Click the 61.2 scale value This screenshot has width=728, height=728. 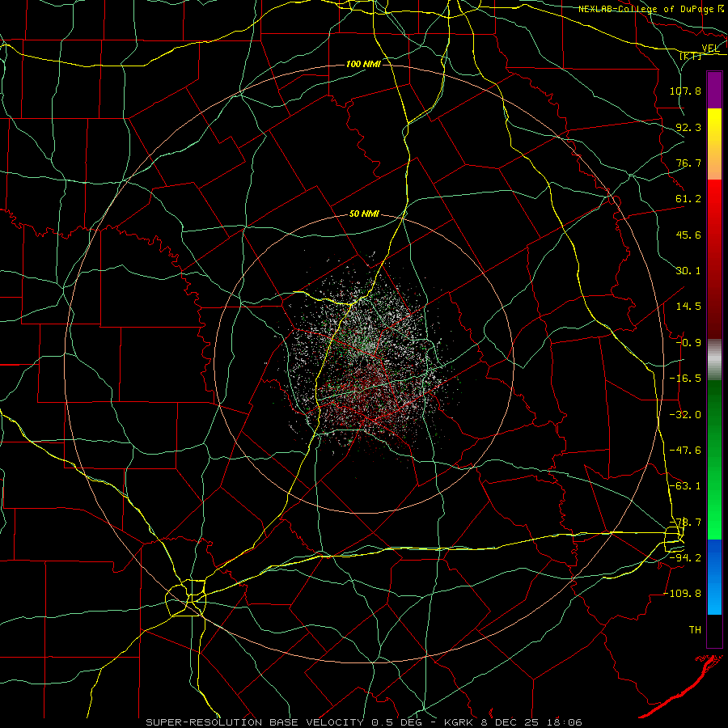(688, 199)
